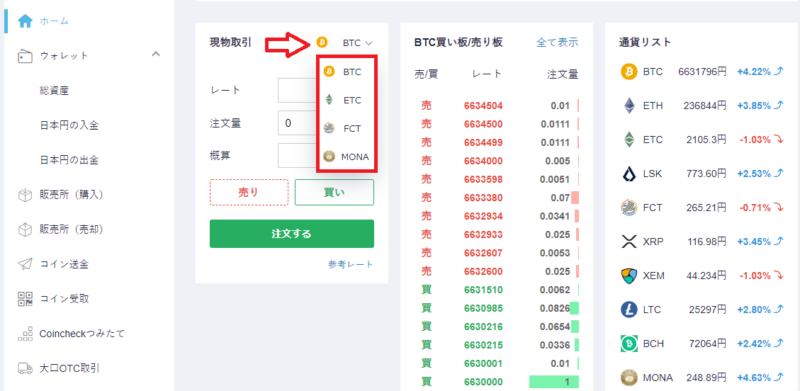Open 総資産 under the wallet menu
Image resolution: width=800 pixels, height=391 pixels.
[x=54, y=90]
